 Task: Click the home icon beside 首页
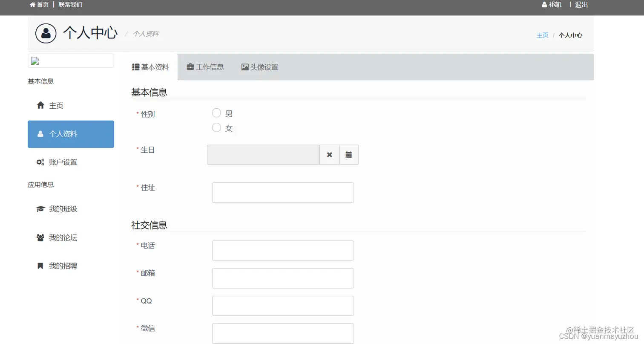point(32,5)
